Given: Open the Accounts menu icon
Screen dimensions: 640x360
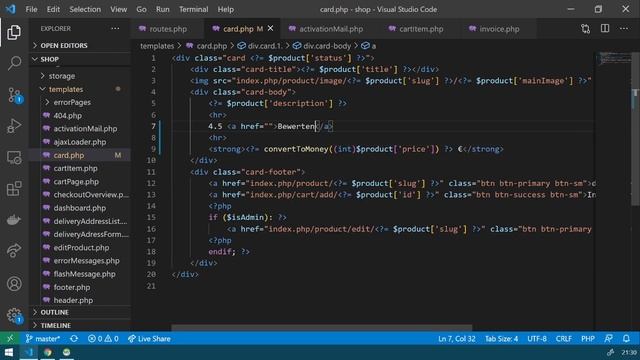Looking at the screenshot, I should point(14,283).
